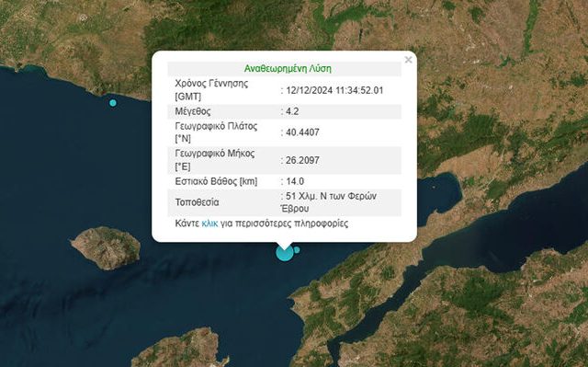Click the Γεωγραφικό Πλάτος label
Image resolution: width=588 pixels, height=367 pixels.
216,132
